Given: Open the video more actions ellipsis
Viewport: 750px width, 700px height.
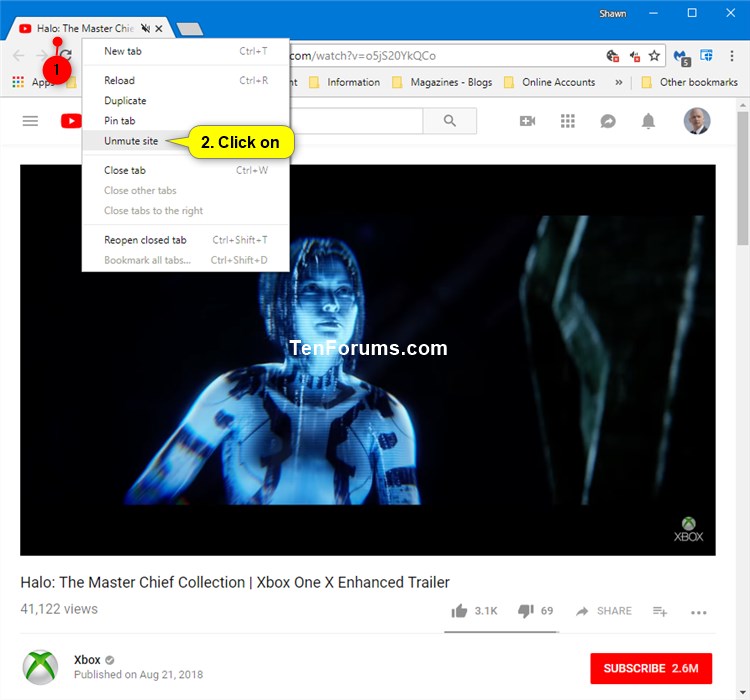Looking at the screenshot, I should 698,612.
